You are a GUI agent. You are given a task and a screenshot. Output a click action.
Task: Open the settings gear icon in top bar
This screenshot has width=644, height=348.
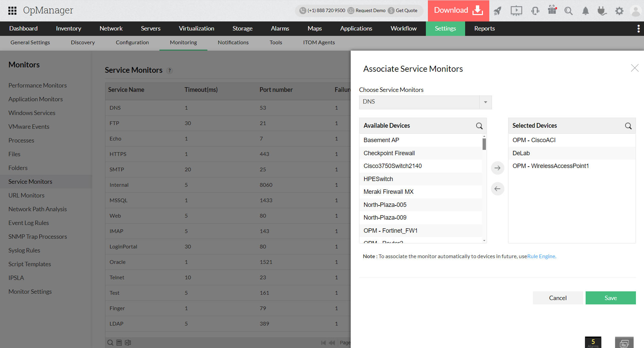click(x=619, y=11)
